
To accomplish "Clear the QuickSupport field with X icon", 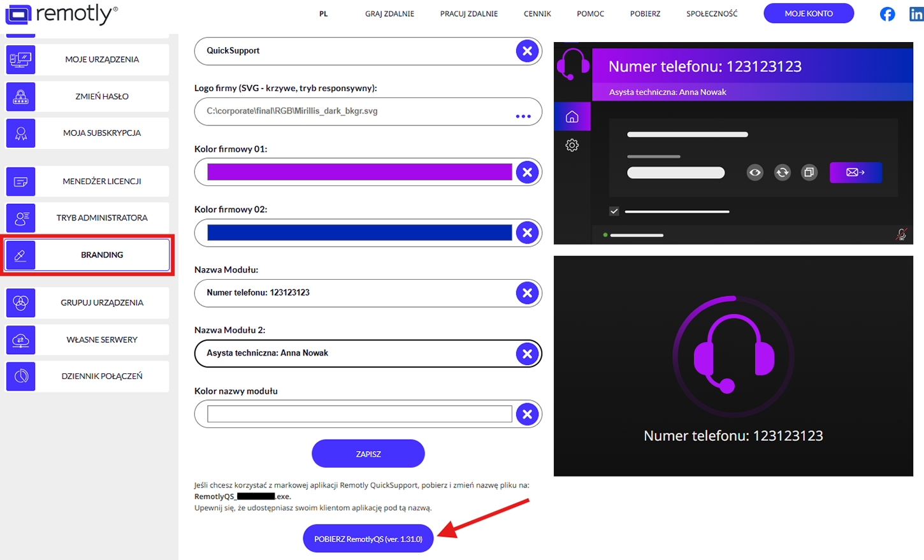I will (x=527, y=51).
